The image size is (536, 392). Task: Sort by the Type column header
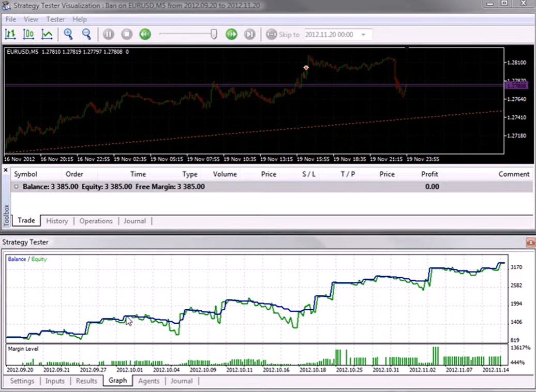pos(190,174)
